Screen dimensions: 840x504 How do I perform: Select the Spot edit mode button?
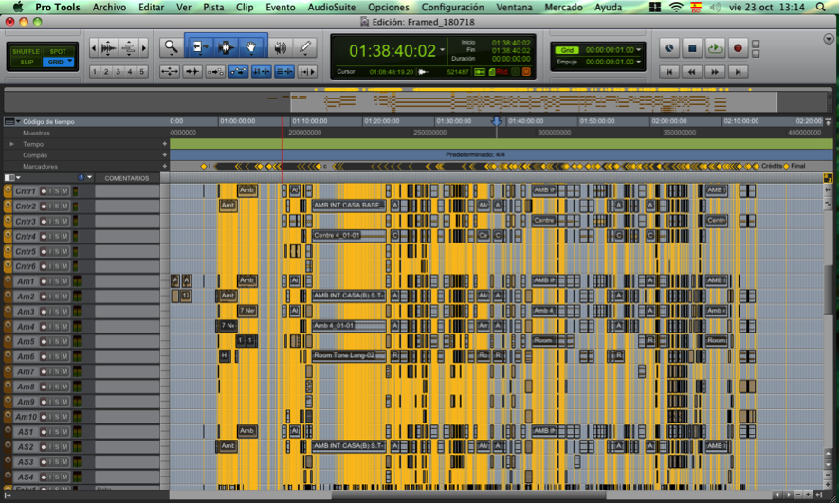(58, 51)
